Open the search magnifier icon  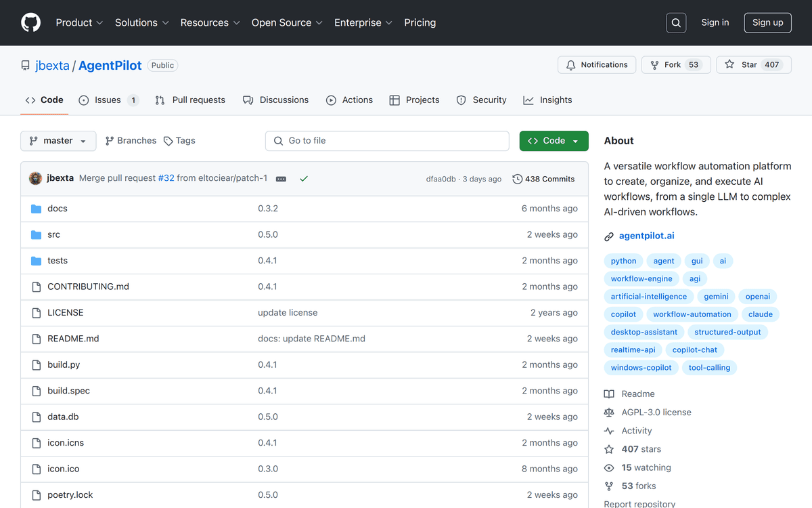[676, 22]
